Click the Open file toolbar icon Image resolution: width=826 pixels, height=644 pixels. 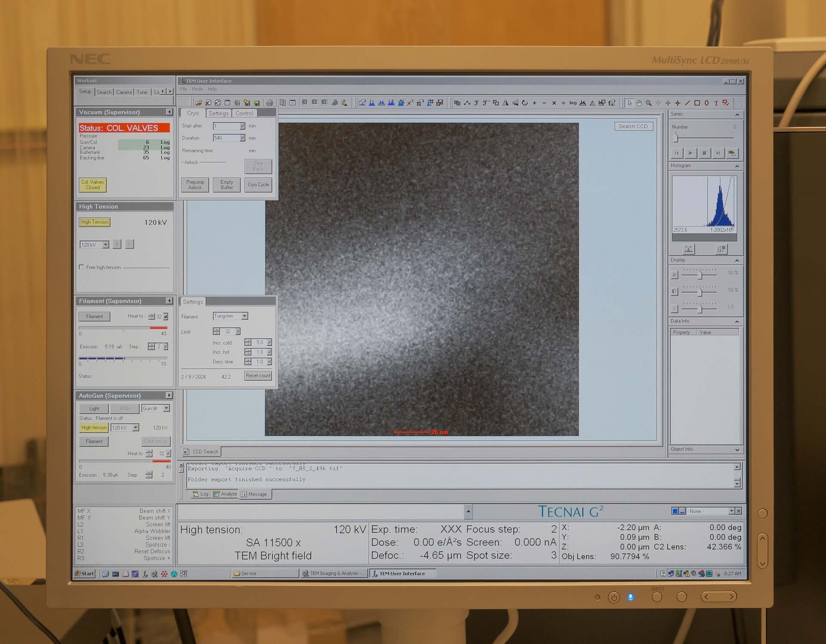[199, 103]
